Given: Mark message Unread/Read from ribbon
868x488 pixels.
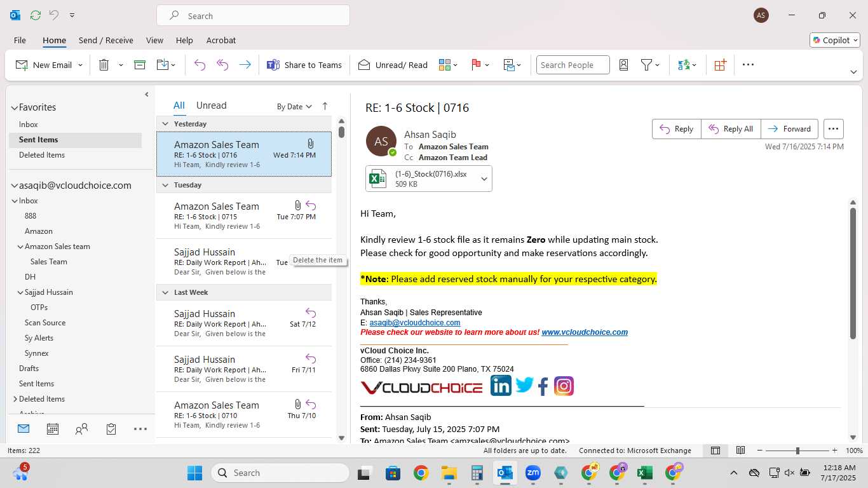Looking at the screenshot, I should [393, 65].
